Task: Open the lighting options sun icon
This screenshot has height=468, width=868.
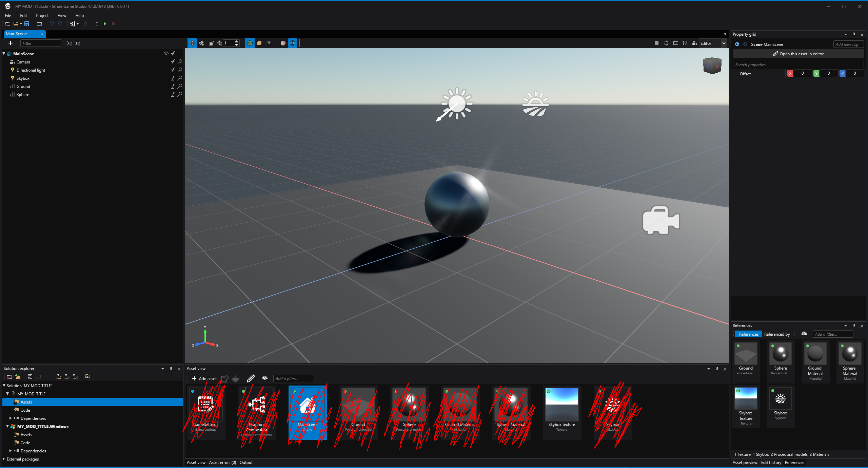Action: [x=666, y=43]
